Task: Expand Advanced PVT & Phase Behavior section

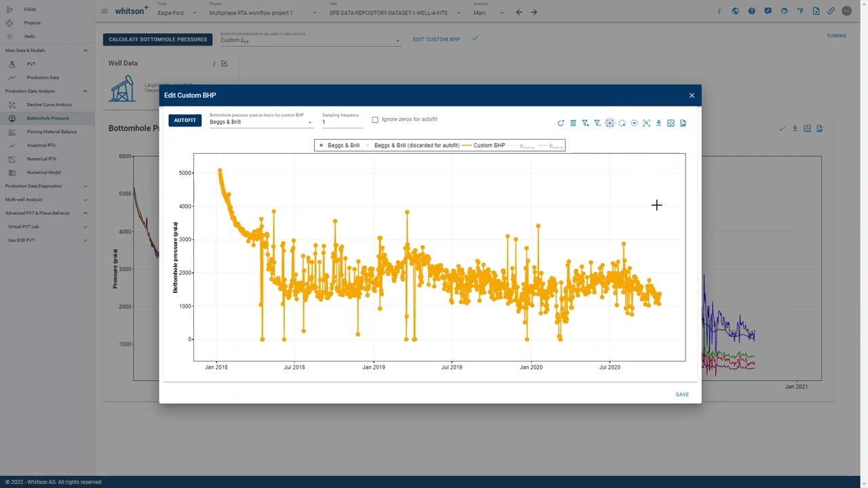Action: point(85,213)
